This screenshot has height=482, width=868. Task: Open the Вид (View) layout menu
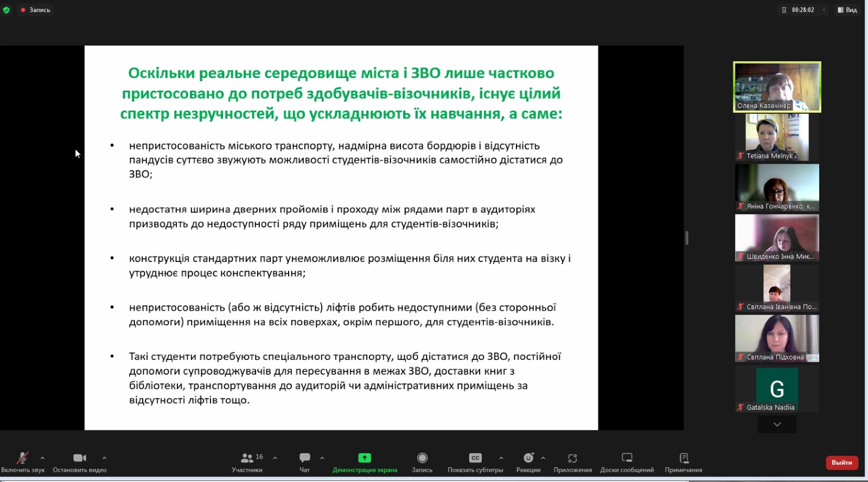click(x=847, y=10)
